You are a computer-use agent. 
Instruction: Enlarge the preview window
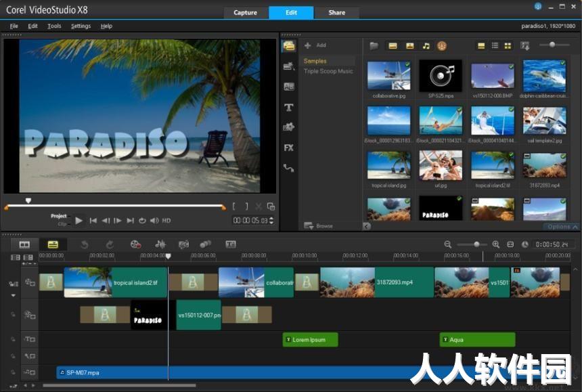point(271,206)
